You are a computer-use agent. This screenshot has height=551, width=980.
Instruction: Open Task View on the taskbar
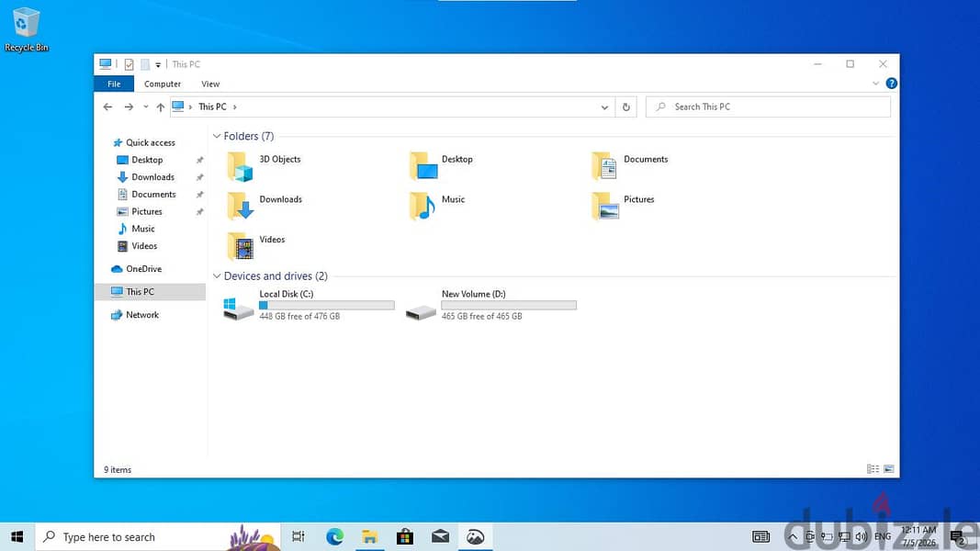[x=299, y=536]
